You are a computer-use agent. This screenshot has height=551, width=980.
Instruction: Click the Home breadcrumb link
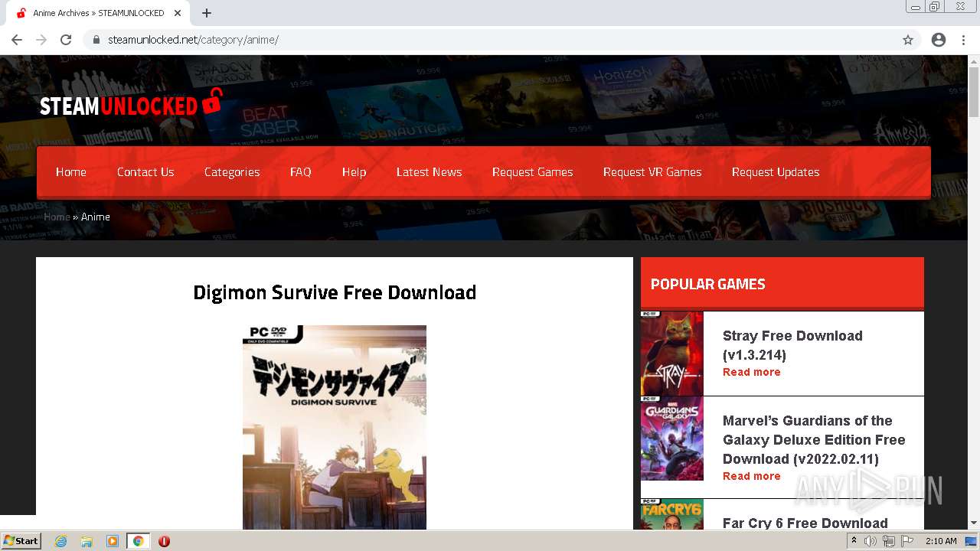pyautogui.click(x=57, y=217)
